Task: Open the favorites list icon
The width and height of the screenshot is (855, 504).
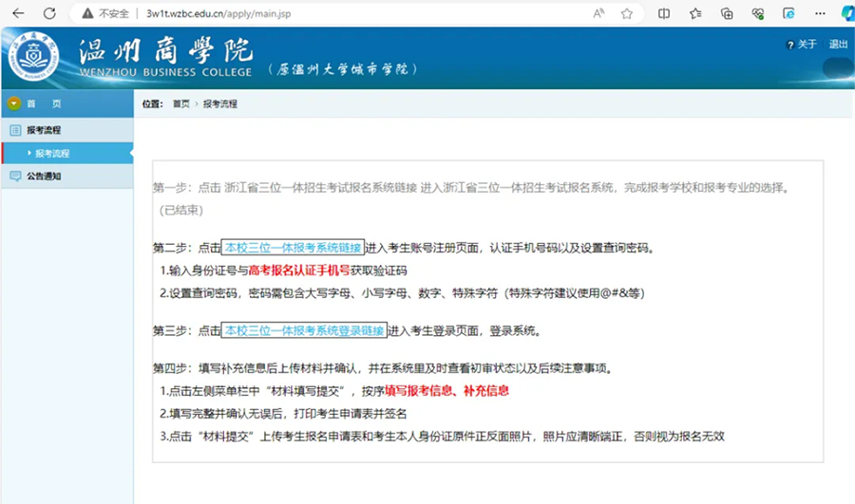Action: tap(695, 13)
